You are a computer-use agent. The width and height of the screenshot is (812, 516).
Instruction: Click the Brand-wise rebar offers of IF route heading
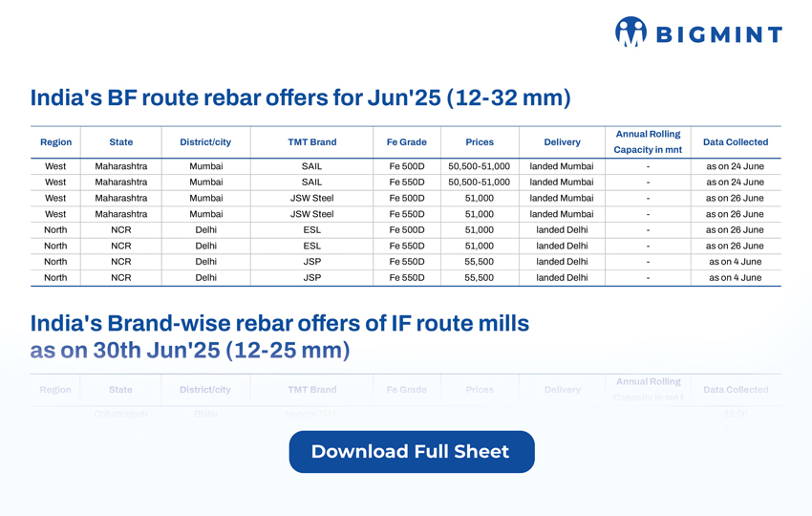pyautogui.click(x=280, y=323)
